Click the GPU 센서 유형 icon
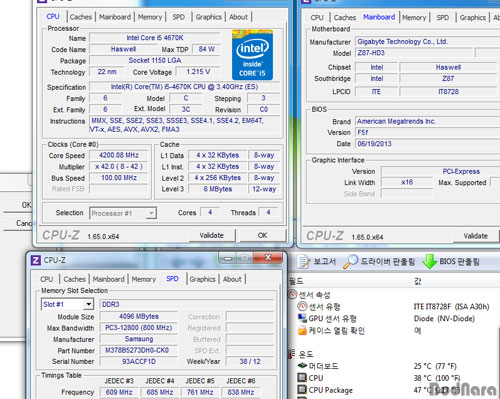The width and height of the screenshot is (500, 399). (x=302, y=318)
